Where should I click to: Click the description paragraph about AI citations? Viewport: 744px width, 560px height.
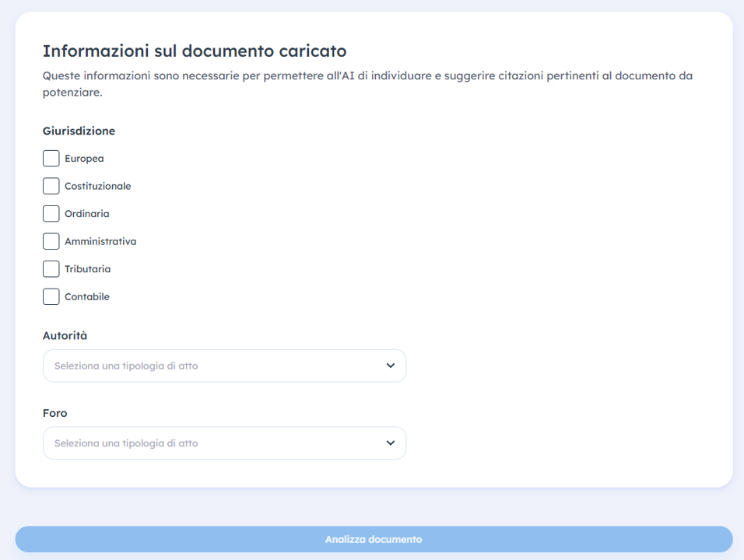point(368,84)
